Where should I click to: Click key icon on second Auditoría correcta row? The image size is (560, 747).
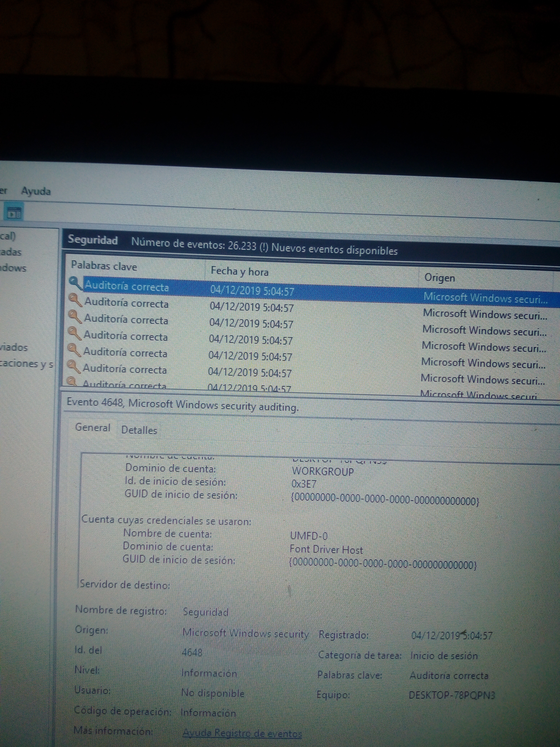click(75, 300)
